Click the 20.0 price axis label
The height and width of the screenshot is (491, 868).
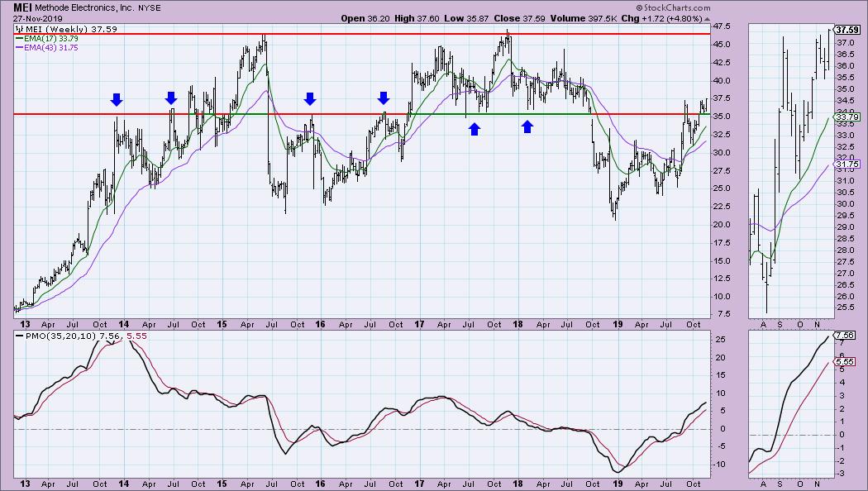(x=722, y=225)
